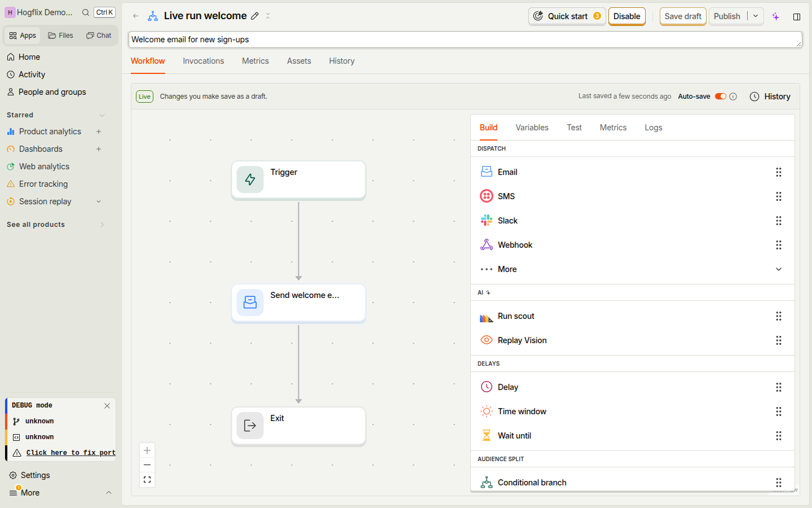Fit workflow canvas to view
This screenshot has height=508, width=812.
[147, 480]
